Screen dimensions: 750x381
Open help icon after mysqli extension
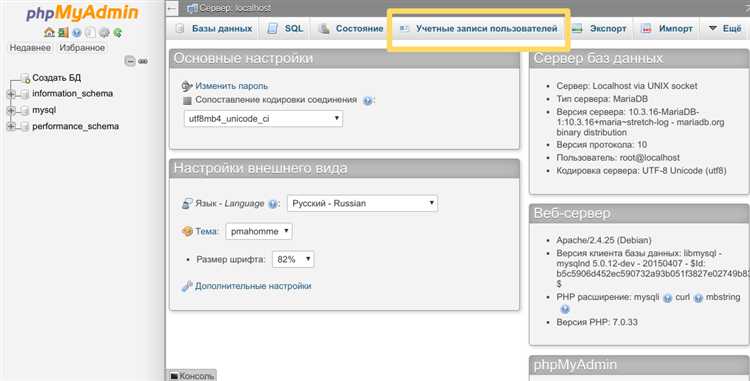(x=667, y=298)
